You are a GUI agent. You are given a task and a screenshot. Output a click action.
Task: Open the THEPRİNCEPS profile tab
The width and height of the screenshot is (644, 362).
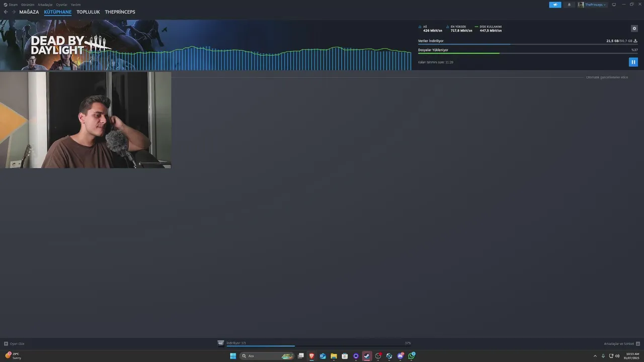120,12
